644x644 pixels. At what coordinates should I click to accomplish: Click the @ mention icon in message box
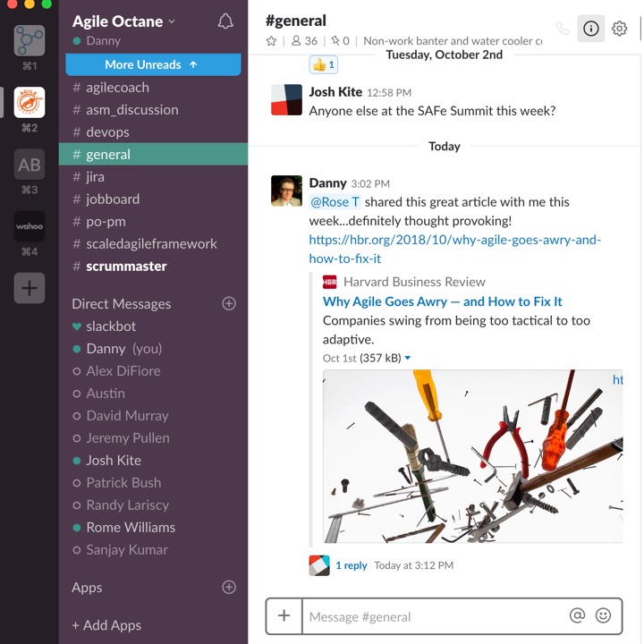pyautogui.click(x=577, y=615)
